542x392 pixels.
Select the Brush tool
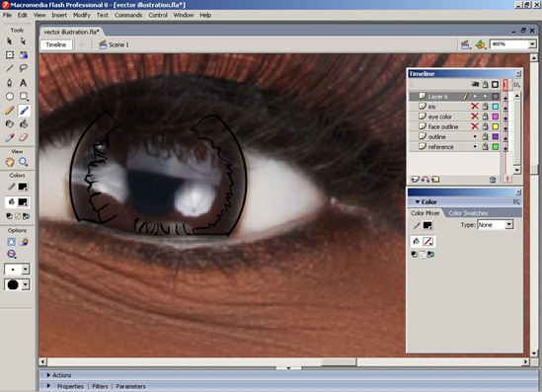pyautogui.click(x=23, y=111)
